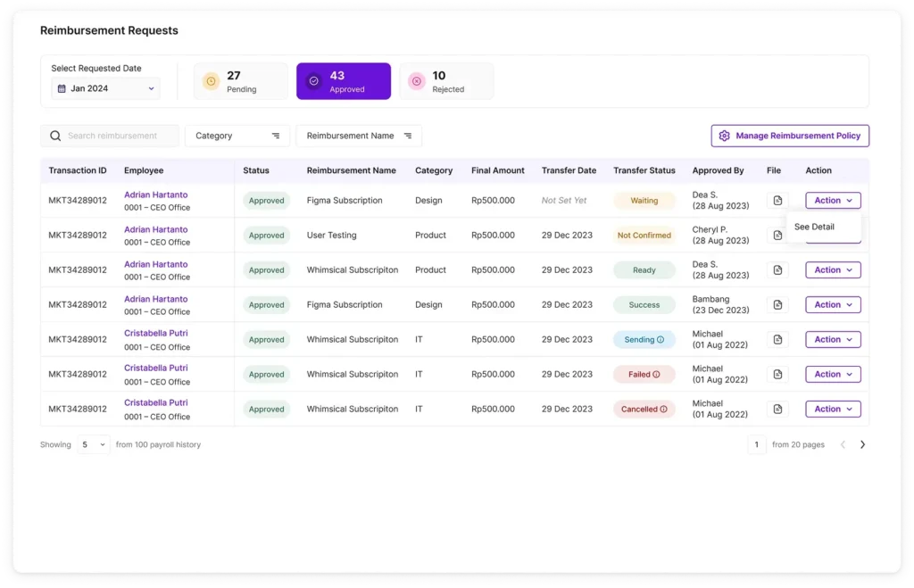Select page 1 in the pagination

click(x=756, y=443)
